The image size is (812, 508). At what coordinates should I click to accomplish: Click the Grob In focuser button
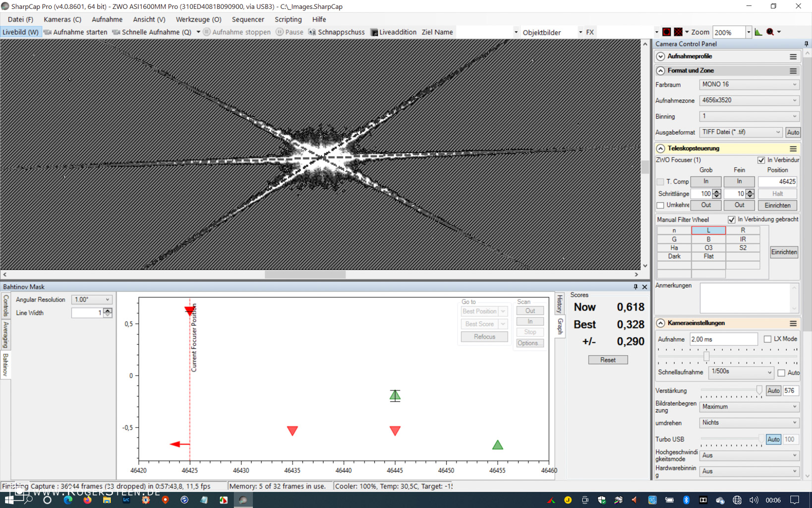pyautogui.click(x=706, y=182)
